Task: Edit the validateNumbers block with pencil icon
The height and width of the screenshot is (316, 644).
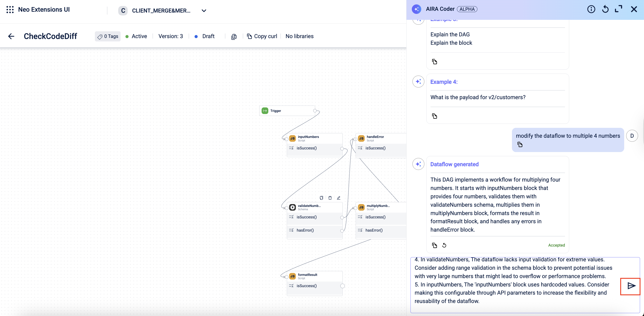Action: (339, 198)
